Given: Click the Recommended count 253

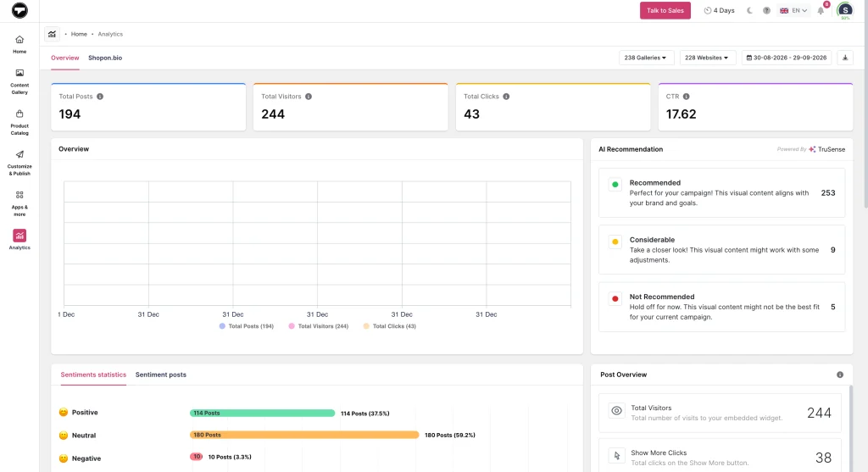Looking at the screenshot, I should click(828, 192).
